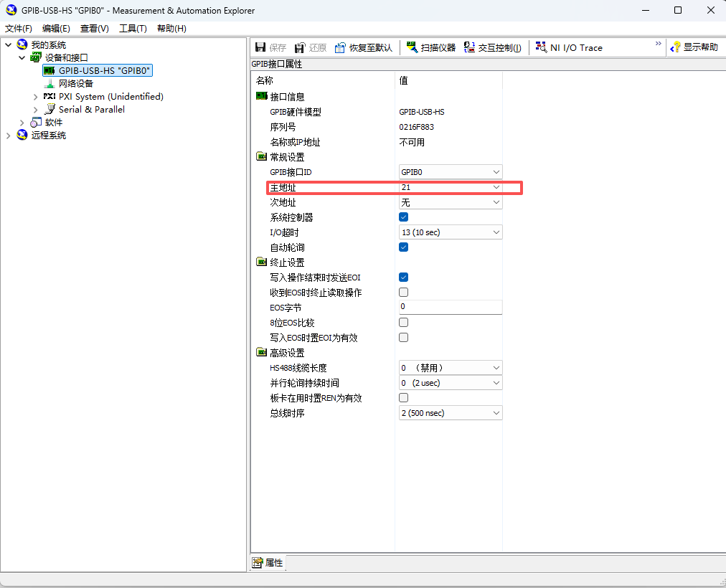Screen dimensions: 726x588
Task: Expand the PXI System tree node
Action: (x=36, y=97)
